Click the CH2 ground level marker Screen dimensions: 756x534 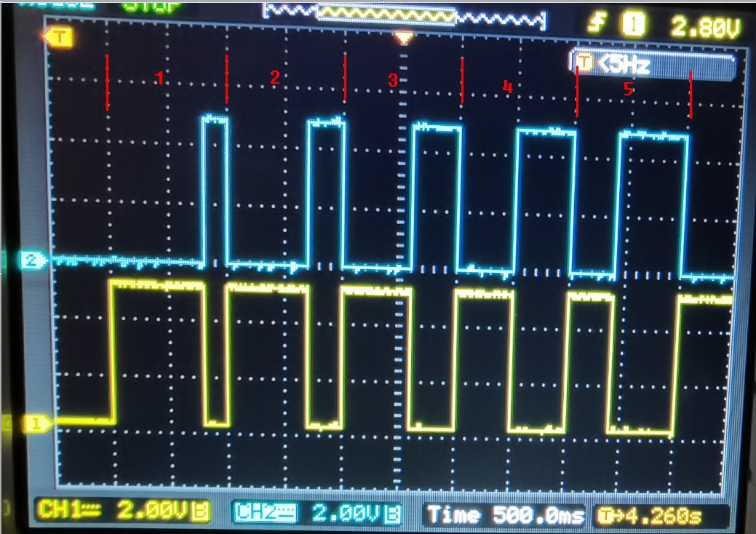(x=33, y=260)
